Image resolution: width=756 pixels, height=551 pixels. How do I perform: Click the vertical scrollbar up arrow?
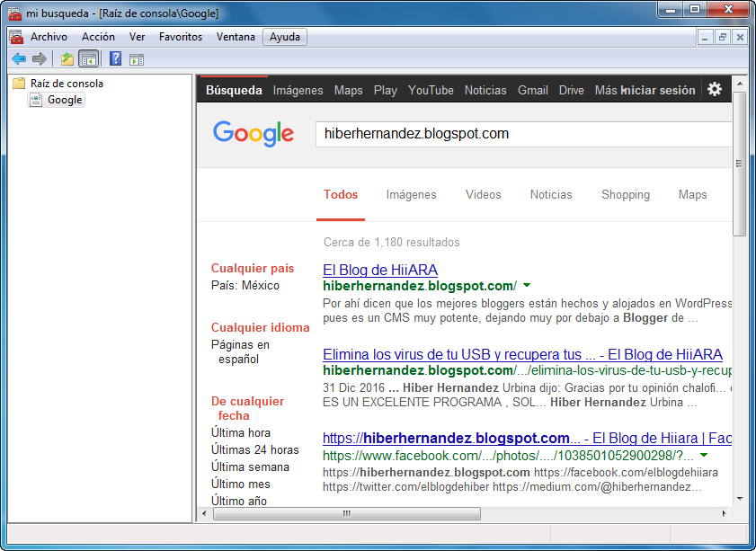tap(740, 84)
